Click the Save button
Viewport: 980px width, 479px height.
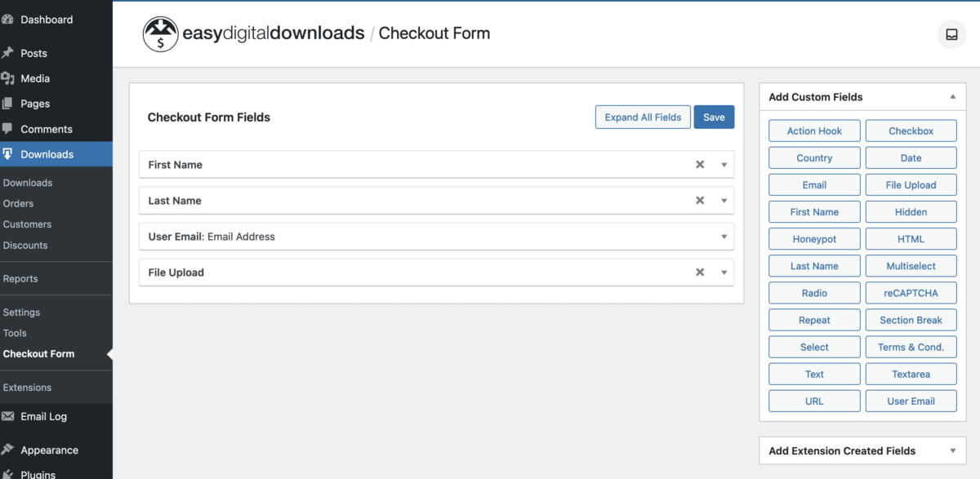(714, 117)
